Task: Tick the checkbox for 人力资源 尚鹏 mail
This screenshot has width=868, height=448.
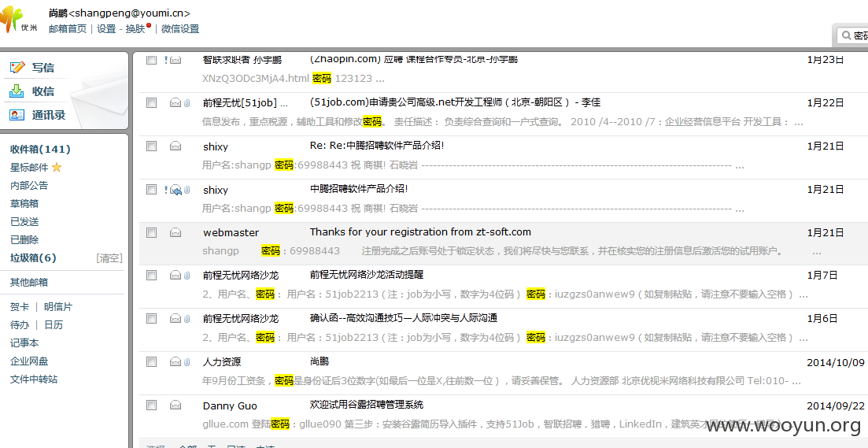Action: [151, 361]
